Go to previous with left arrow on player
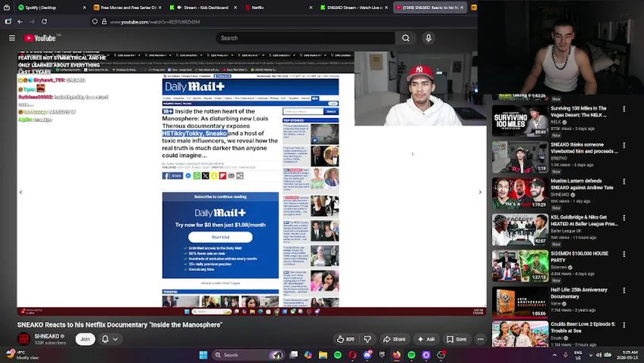Viewport: 644px width, 363px height. tap(21, 192)
